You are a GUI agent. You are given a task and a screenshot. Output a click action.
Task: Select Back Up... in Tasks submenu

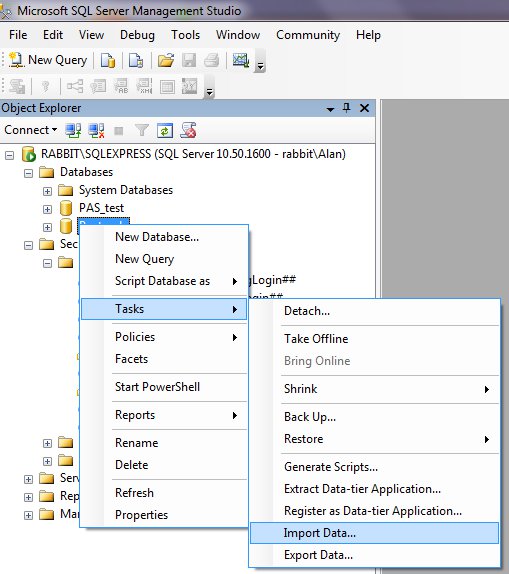[374, 417]
